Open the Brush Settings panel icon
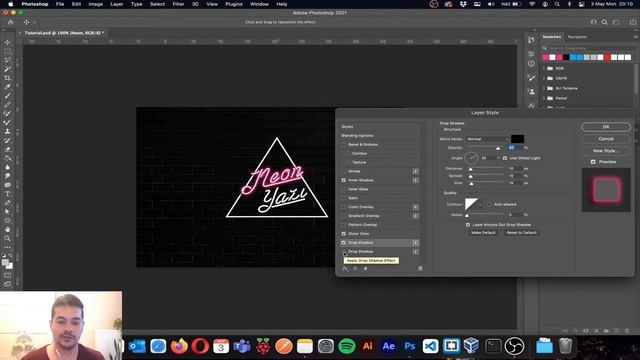 (531, 78)
